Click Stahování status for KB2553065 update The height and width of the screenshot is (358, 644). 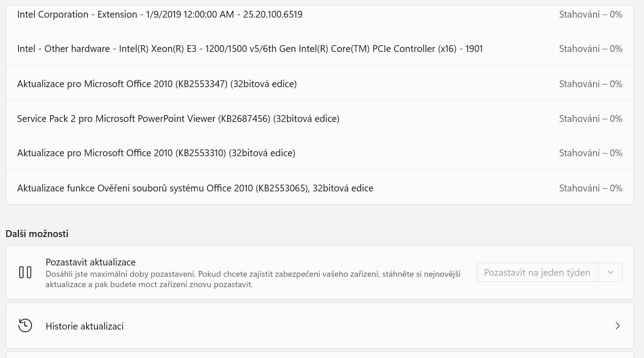tap(591, 188)
